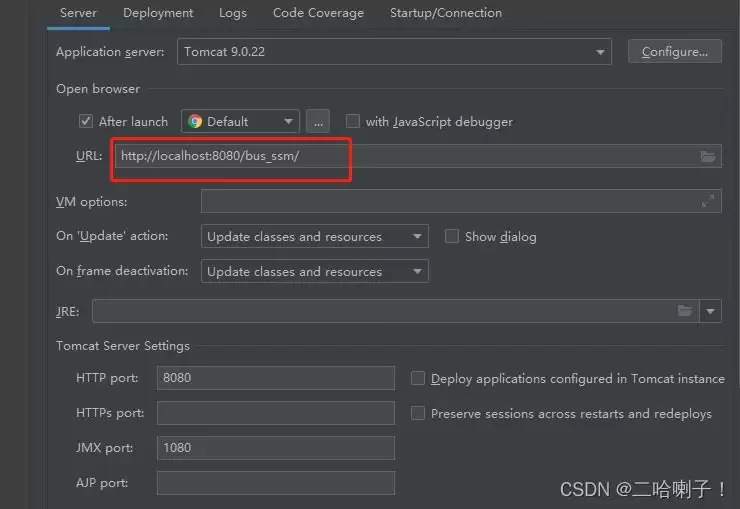Open the On frame deactivation dropdown
740x509 pixels.
(x=314, y=271)
